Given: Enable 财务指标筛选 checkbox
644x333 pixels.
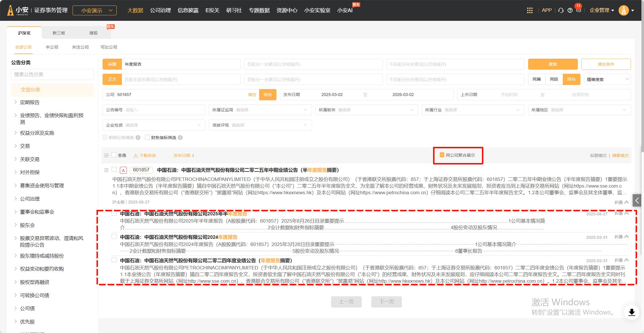Looking at the screenshot, I should [x=147, y=137].
